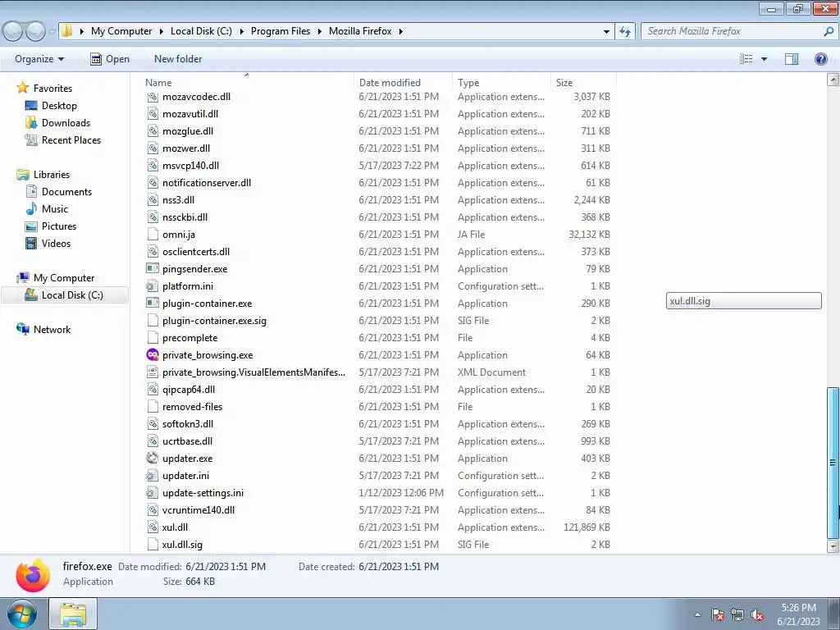Screen dimensions: 840x630
Task: Click the Change your view icon
Action: 746,59
